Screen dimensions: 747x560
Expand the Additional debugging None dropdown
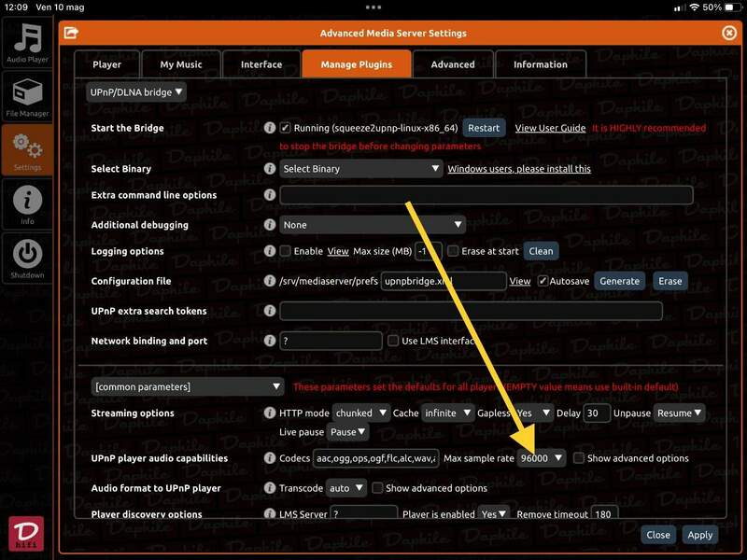pos(373,225)
